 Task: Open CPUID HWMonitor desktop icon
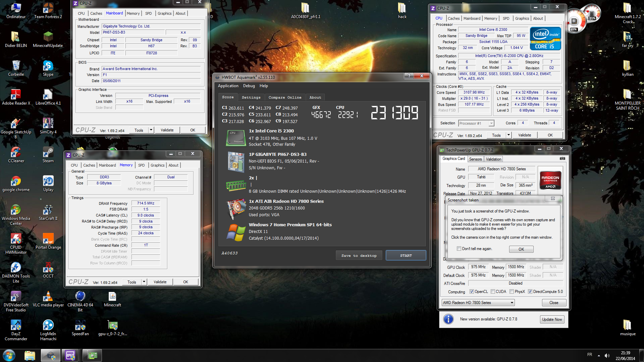coord(16,244)
